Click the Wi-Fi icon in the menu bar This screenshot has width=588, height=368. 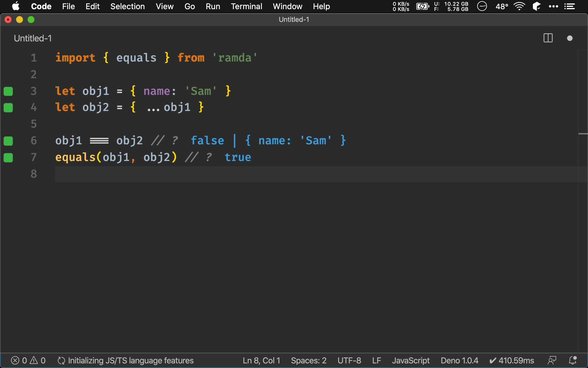(519, 6)
